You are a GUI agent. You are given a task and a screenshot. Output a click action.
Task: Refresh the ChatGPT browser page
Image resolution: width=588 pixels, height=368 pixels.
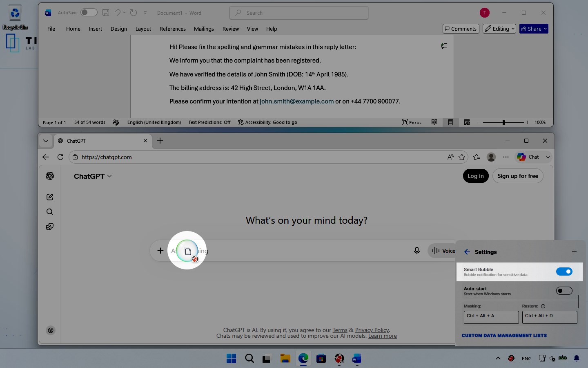coord(60,157)
